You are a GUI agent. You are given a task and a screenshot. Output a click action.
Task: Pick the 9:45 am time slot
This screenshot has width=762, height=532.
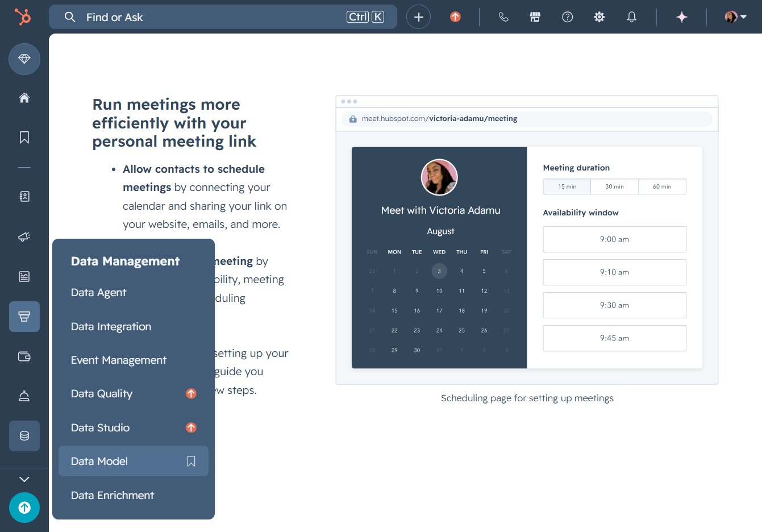(614, 338)
